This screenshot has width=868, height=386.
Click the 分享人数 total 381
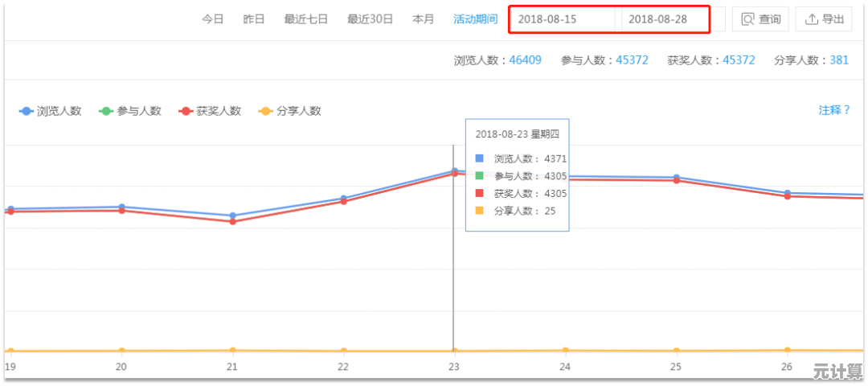pos(839,60)
